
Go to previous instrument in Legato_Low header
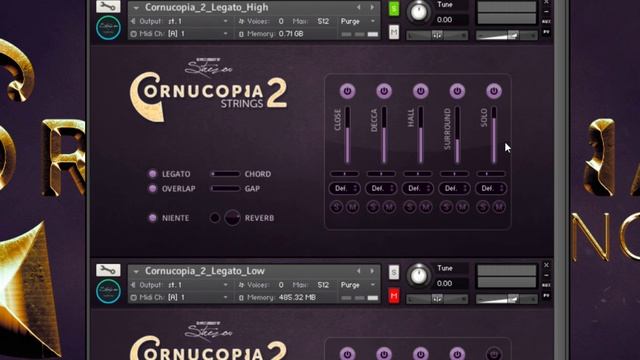[x=358, y=271]
